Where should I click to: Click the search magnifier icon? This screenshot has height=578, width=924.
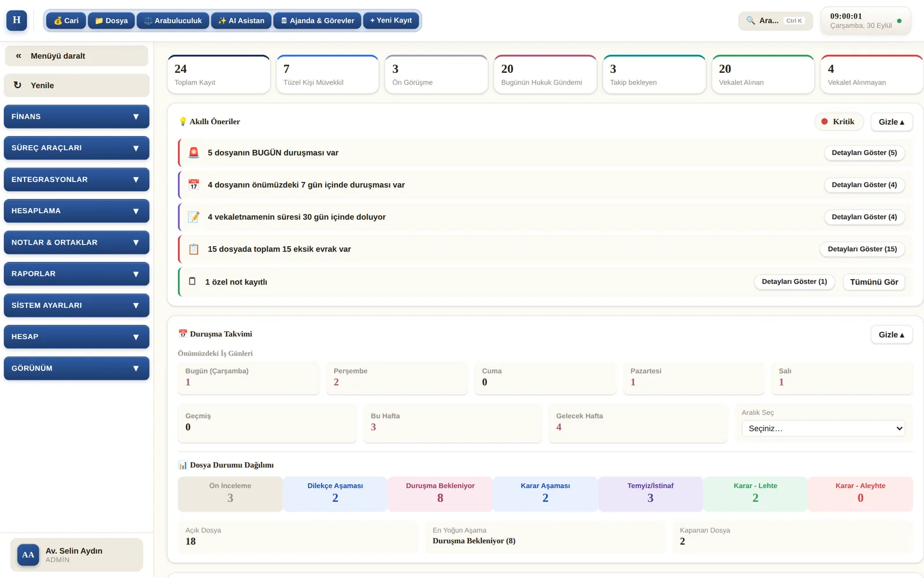[750, 20]
